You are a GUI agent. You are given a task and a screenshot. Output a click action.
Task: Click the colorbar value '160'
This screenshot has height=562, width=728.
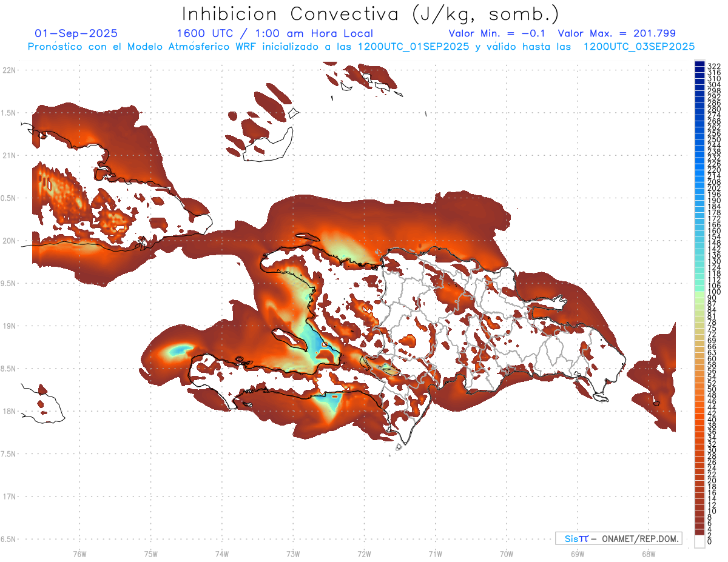click(713, 230)
